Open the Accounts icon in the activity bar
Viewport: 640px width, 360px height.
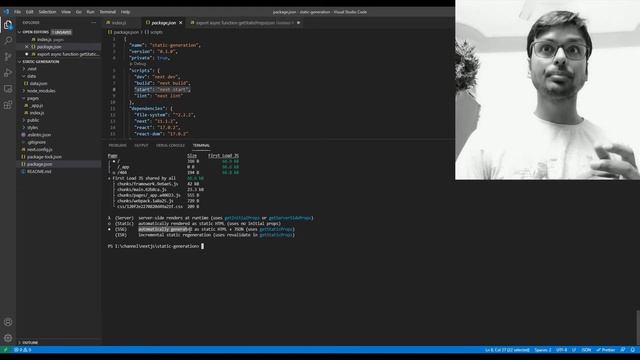pos(8,322)
